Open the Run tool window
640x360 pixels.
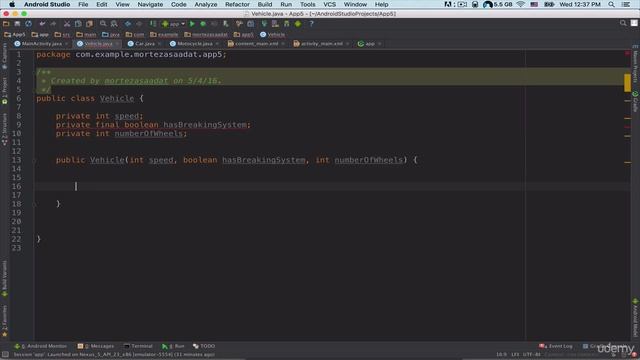point(173,346)
